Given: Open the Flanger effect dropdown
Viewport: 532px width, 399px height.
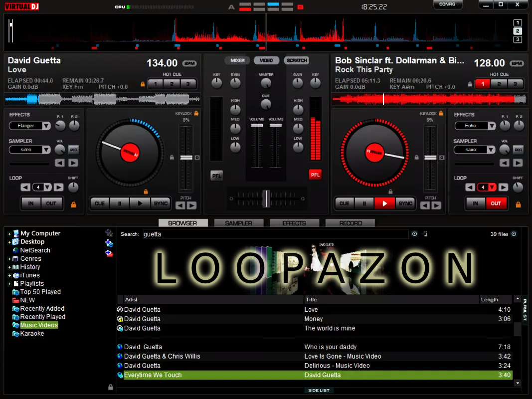Looking at the screenshot, I should point(46,126).
